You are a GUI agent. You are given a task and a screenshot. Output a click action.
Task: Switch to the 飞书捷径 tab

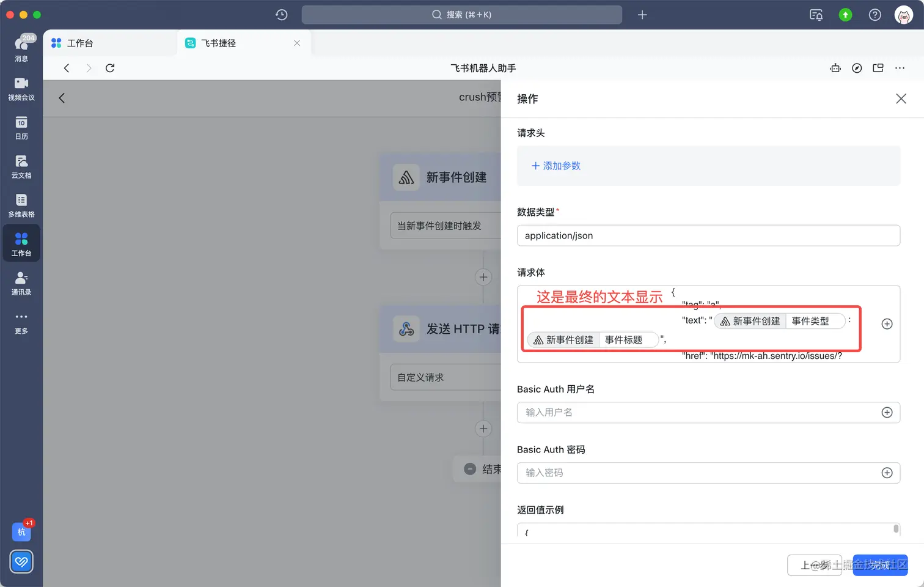(x=243, y=43)
